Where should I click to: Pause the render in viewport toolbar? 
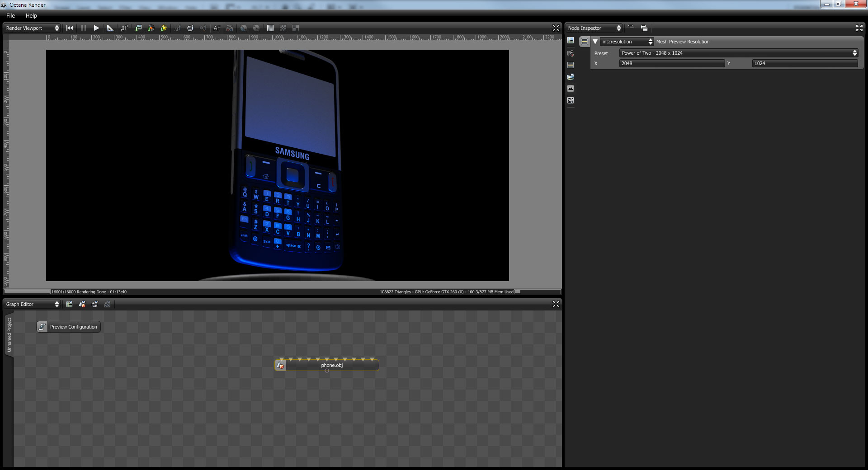pos(84,28)
